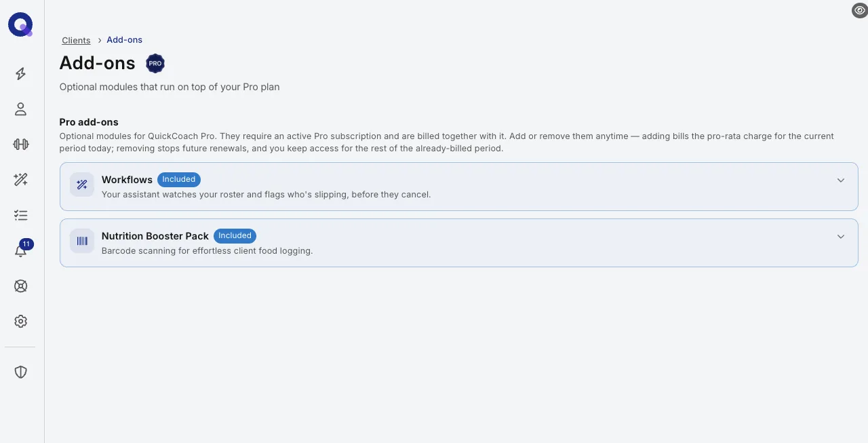The height and width of the screenshot is (443, 868).
Task: Open the lifebuoy support sidebar icon
Action: [21, 286]
